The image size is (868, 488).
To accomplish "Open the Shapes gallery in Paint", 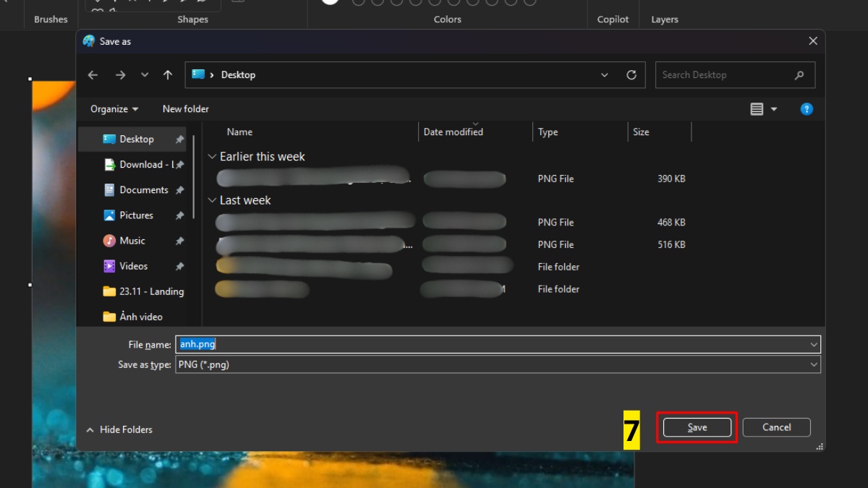I will tap(192, 19).
